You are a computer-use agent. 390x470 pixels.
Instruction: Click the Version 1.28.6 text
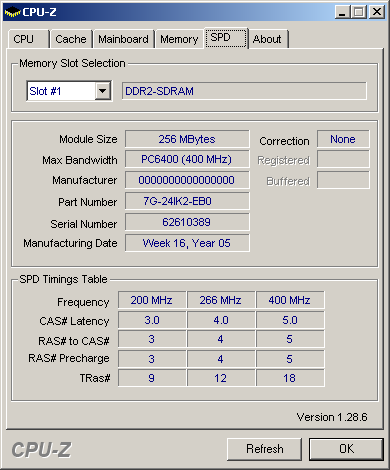click(332, 417)
